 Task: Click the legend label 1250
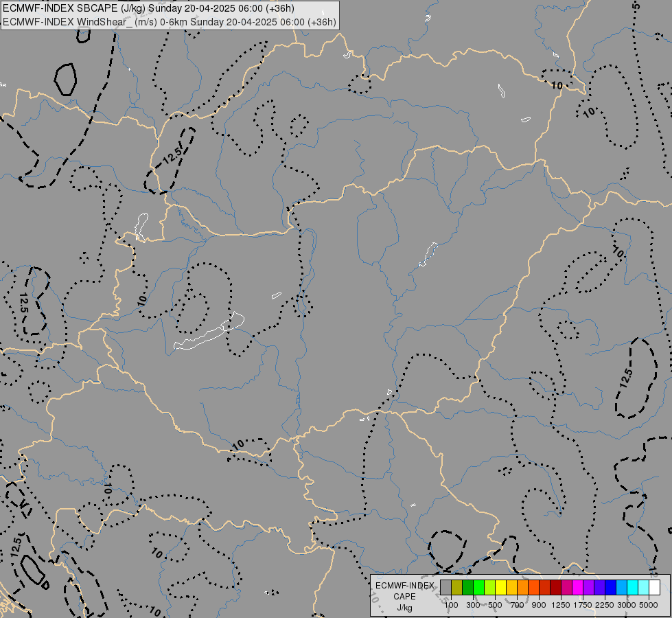[561, 605]
